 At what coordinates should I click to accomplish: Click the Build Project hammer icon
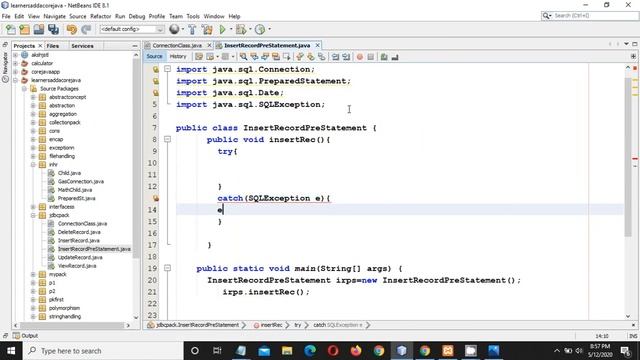tap(192, 29)
